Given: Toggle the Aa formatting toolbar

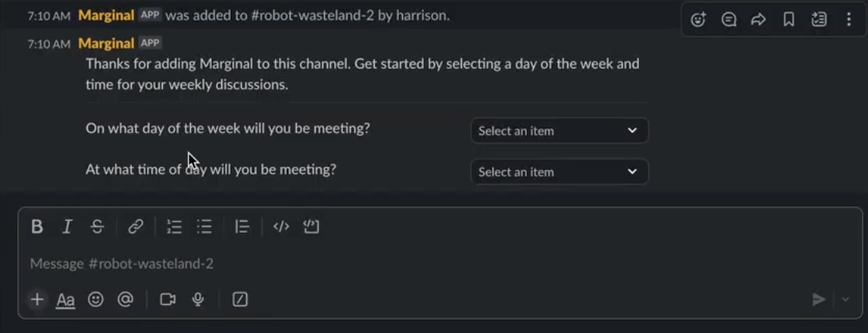Looking at the screenshot, I should pyautogui.click(x=65, y=300).
